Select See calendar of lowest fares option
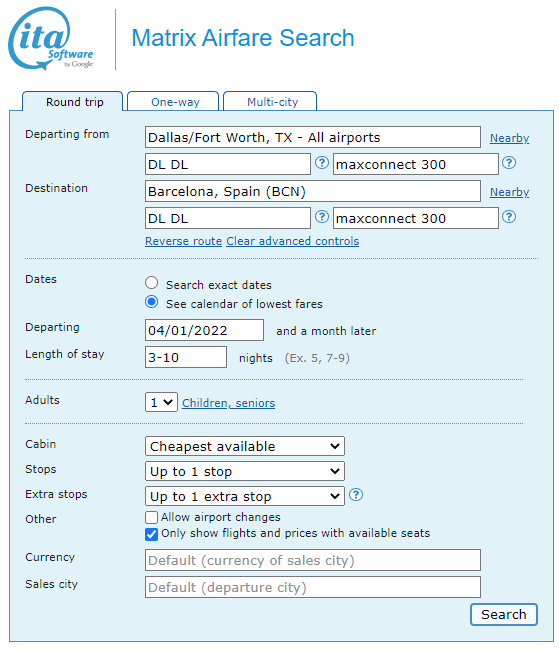The image size is (559, 650). point(151,302)
